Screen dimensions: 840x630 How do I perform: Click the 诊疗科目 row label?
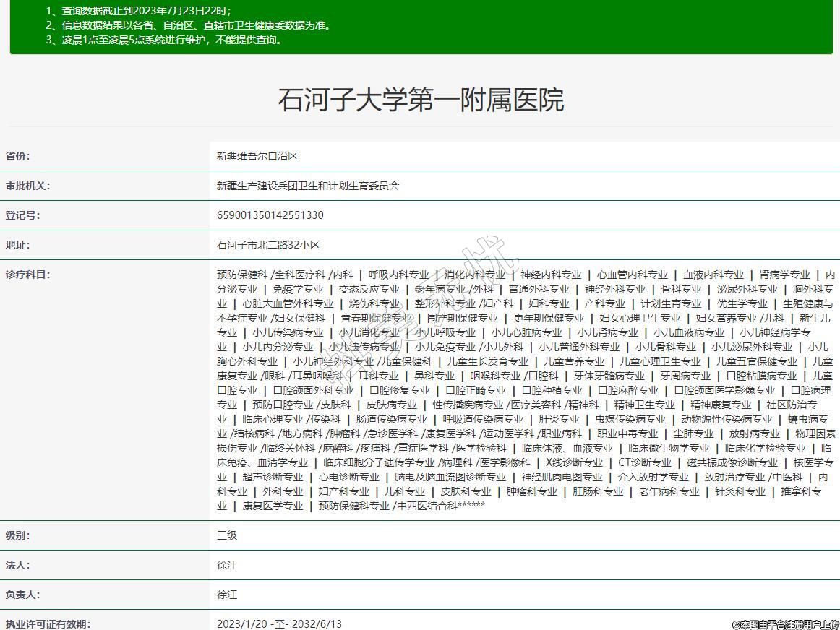(27, 275)
